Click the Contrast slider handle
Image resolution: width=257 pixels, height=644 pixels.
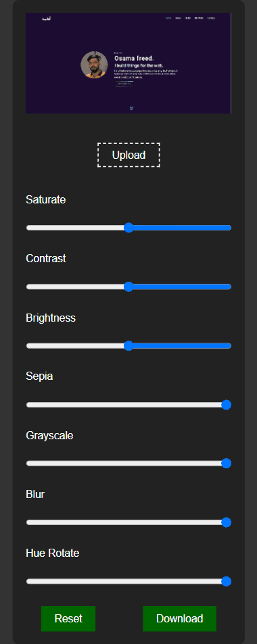click(x=128, y=287)
